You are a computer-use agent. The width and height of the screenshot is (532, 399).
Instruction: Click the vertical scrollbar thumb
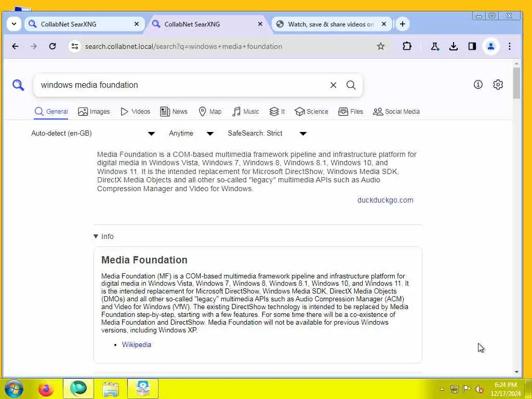[516, 83]
